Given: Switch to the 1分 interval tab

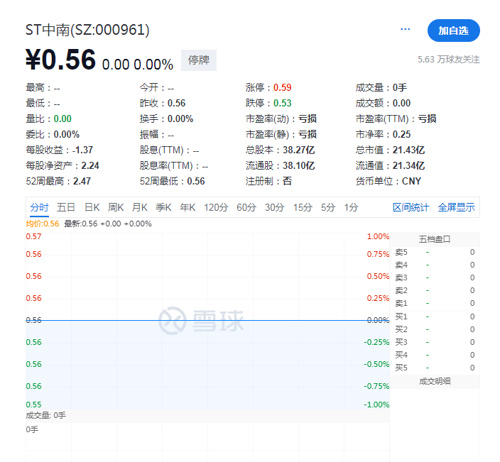Looking at the screenshot, I should click(351, 208).
